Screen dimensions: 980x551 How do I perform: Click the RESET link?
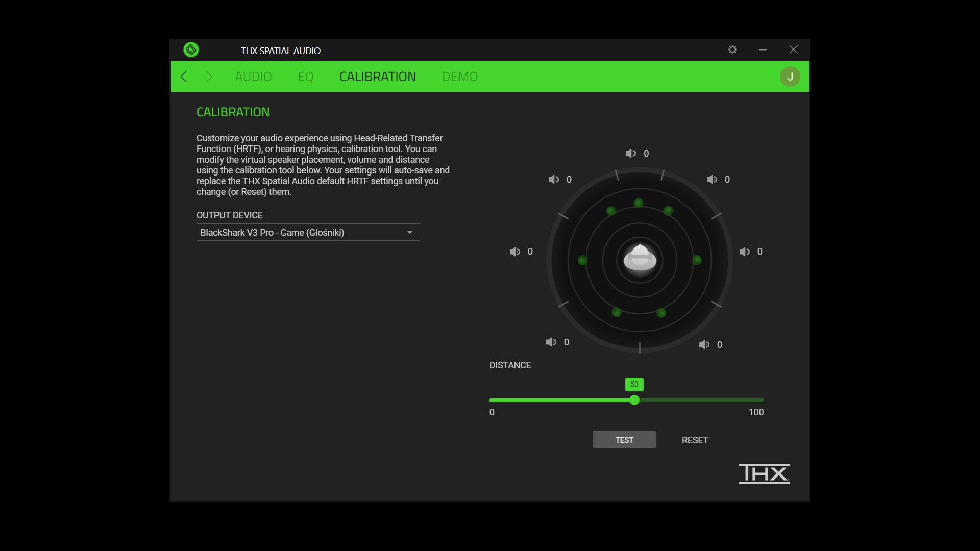coord(695,440)
